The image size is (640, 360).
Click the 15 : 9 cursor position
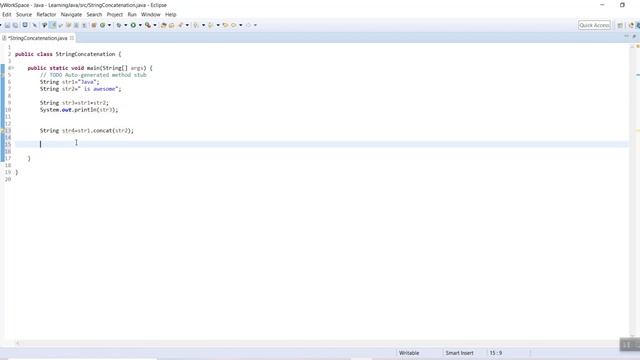pyautogui.click(x=496, y=353)
